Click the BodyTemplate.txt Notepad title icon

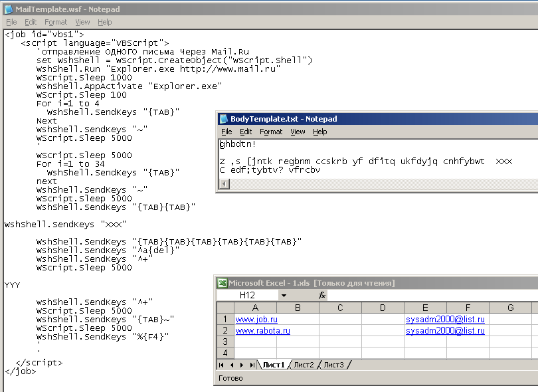click(x=223, y=119)
